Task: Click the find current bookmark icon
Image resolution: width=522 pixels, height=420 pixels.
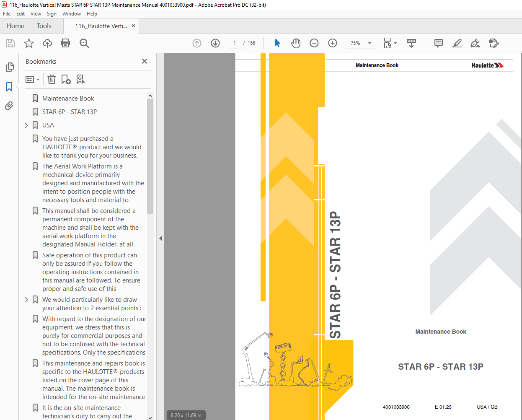Action: click(80, 79)
